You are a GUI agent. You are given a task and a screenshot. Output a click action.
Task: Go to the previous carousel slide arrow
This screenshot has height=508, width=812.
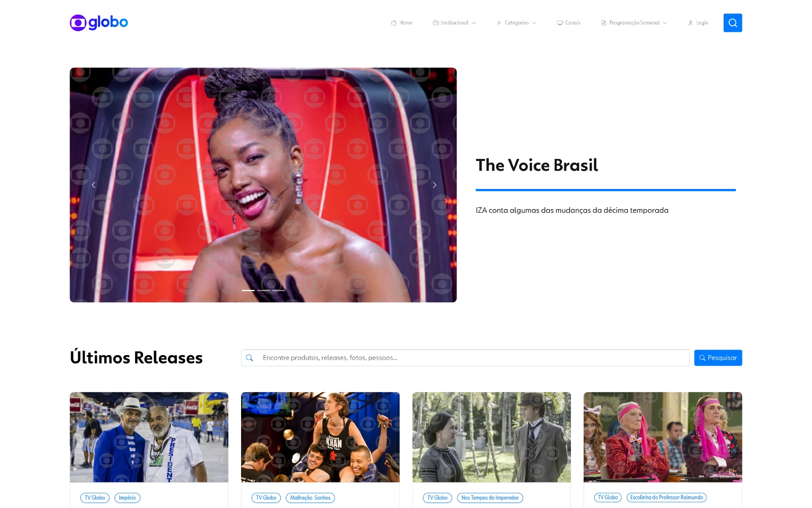pyautogui.click(x=93, y=185)
